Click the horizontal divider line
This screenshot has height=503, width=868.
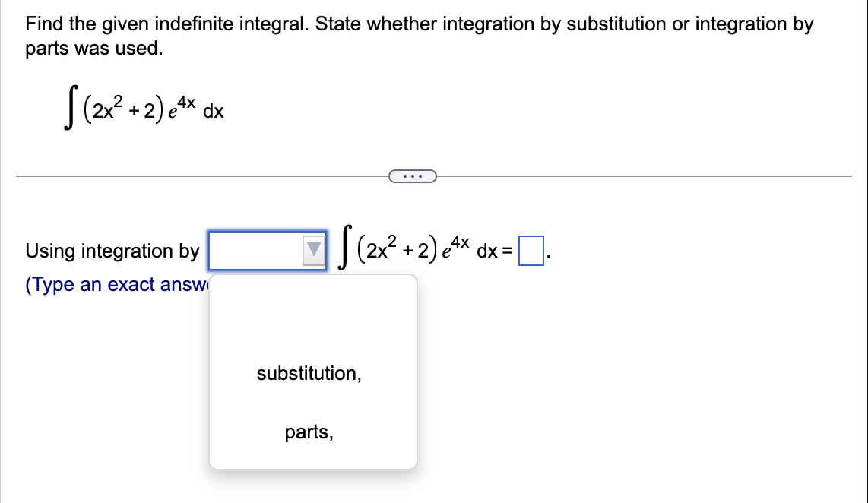click(x=190, y=176)
